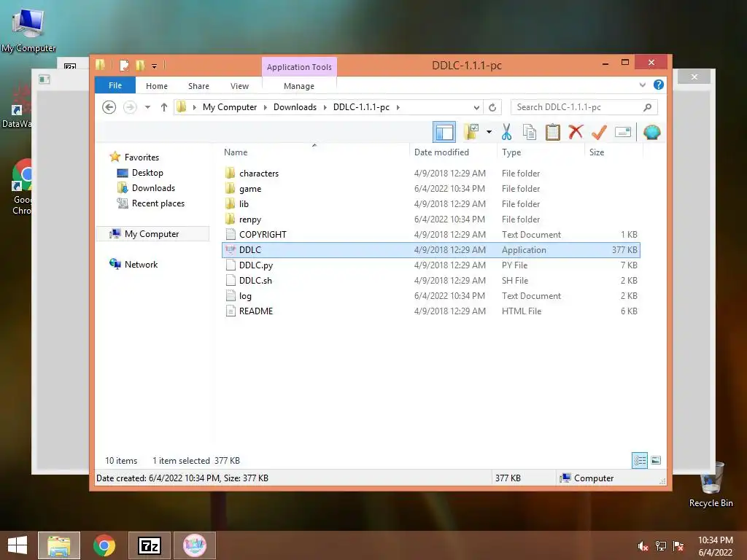Refresh the current folder view

[x=492, y=107]
